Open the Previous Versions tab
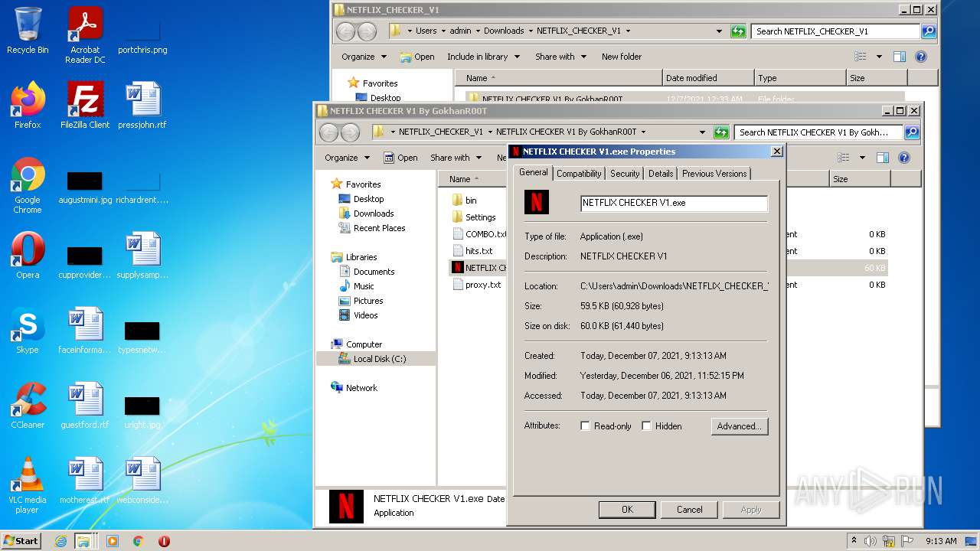 (x=714, y=174)
